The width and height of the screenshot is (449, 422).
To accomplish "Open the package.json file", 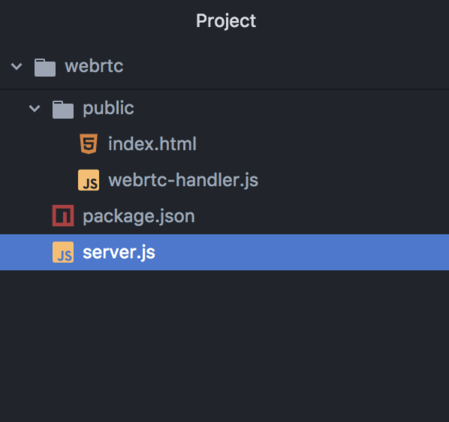I will point(139,217).
